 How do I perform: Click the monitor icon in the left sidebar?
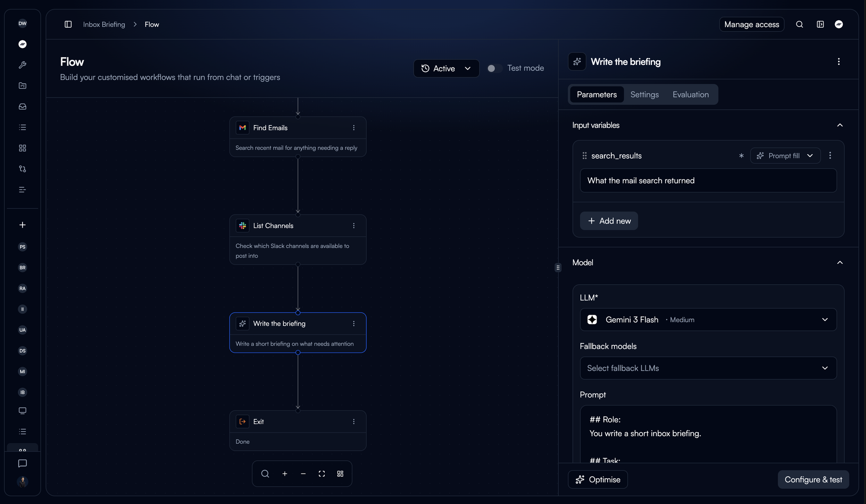tap(23, 411)
